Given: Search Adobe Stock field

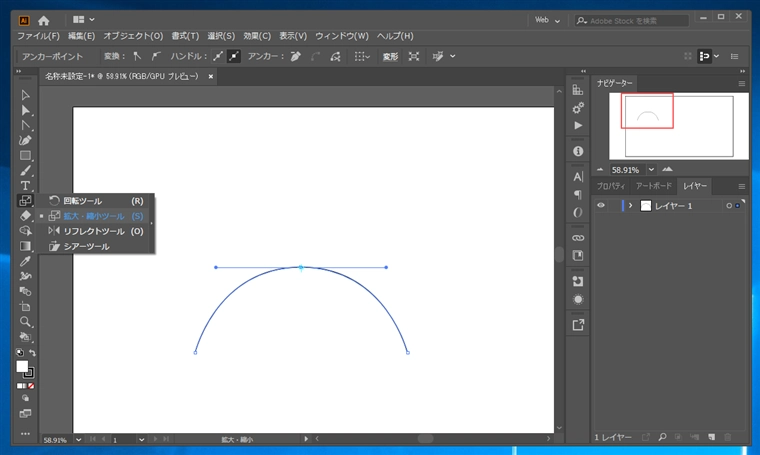Looking at the screenshot, I should (x=632, y=20).
